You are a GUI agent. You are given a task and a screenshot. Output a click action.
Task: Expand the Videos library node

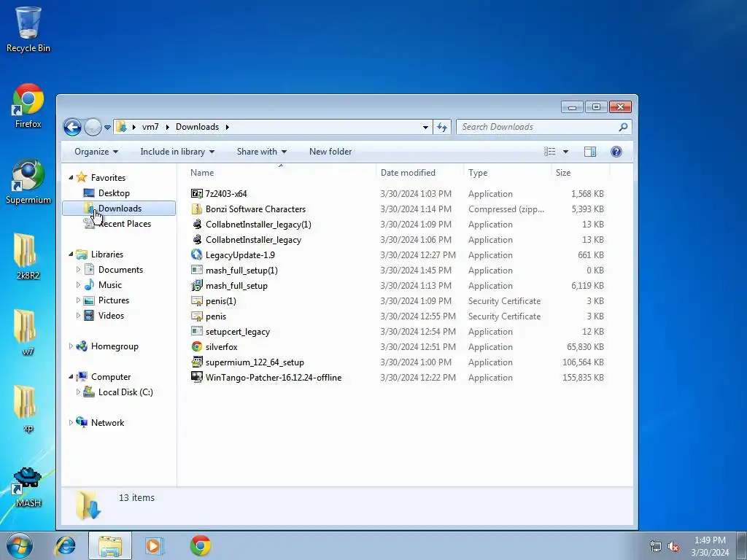(x=78, y=316)
